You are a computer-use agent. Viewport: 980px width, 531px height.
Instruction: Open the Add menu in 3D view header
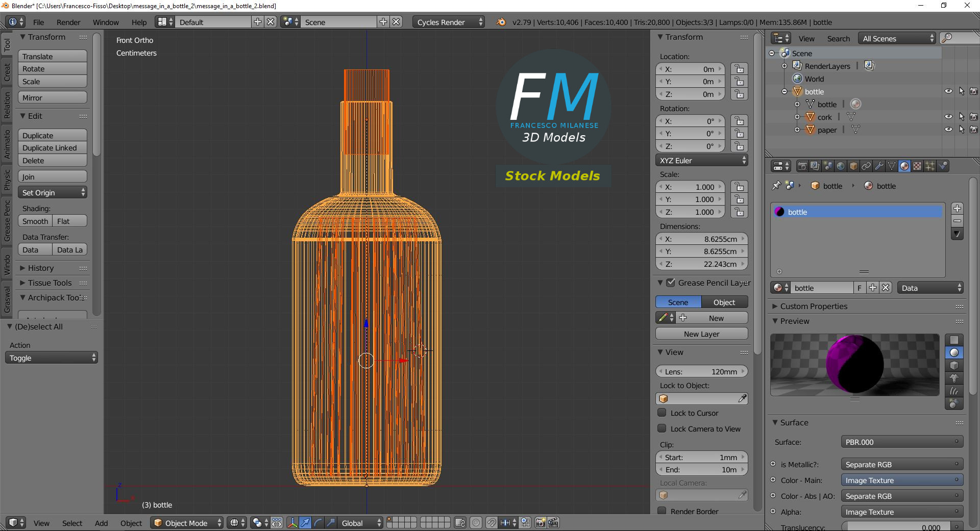point(101,523)
